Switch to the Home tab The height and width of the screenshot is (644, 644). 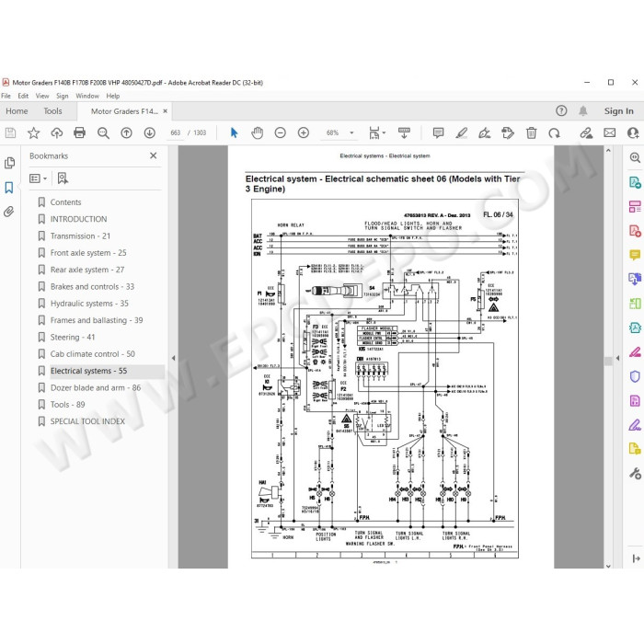click(17, 111)
